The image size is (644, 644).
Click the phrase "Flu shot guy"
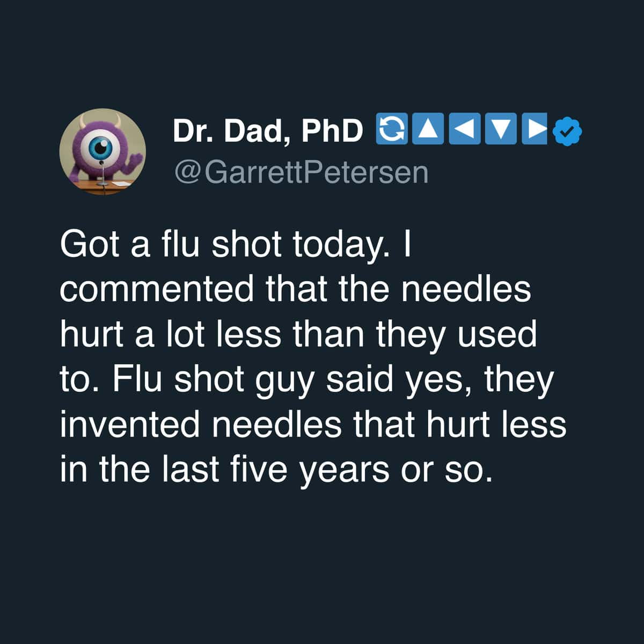[216, 379]
